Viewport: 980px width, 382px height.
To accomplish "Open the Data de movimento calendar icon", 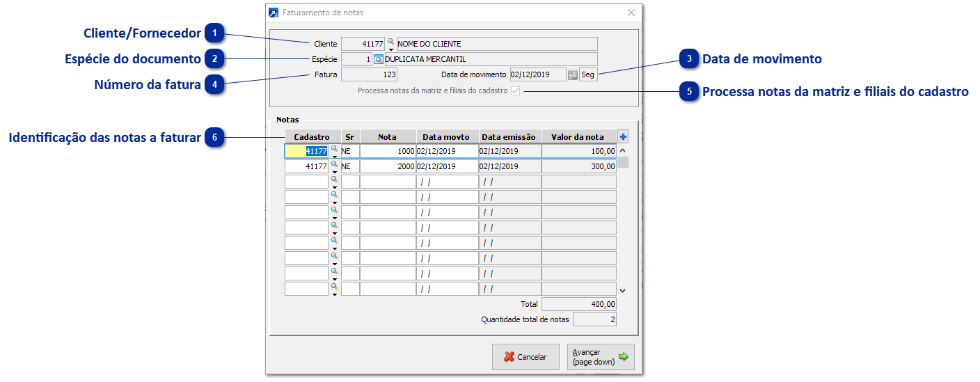I will pyautogui.click(x=572, y=74).
